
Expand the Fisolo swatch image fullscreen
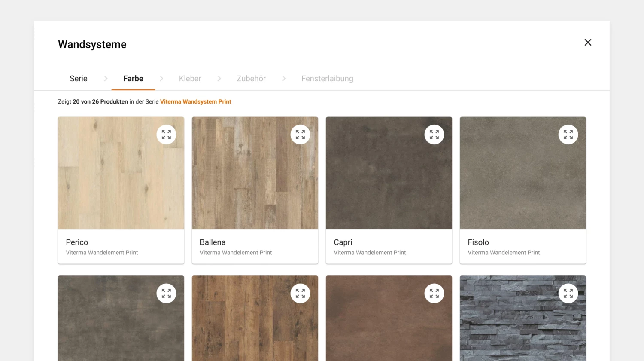click(568, 135)
